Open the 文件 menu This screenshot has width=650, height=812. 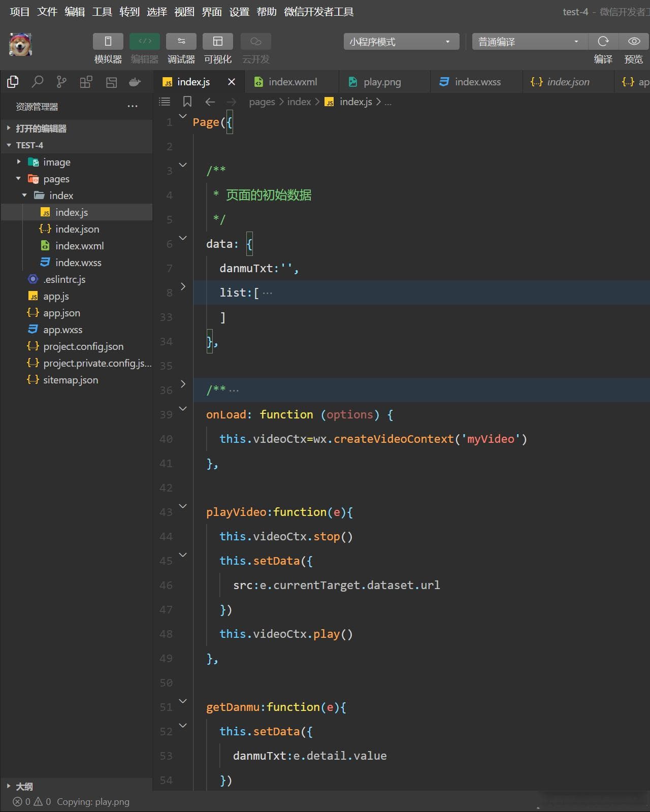tap(47, 12)
